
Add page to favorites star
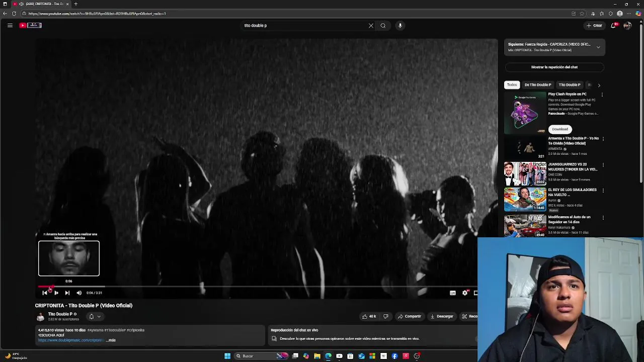click(x=582, y=14)
